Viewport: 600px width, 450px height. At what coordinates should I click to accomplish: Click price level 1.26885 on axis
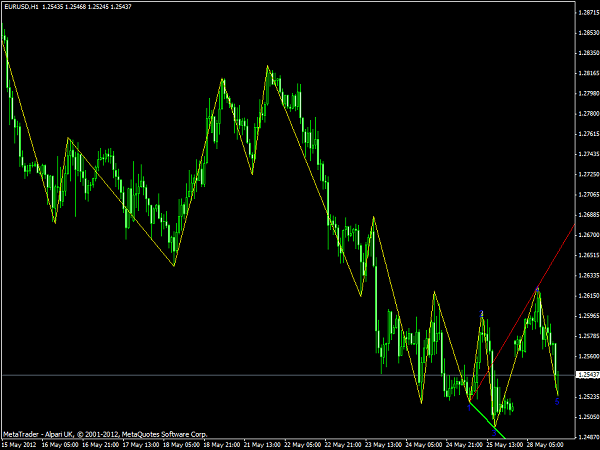[589, 215]
